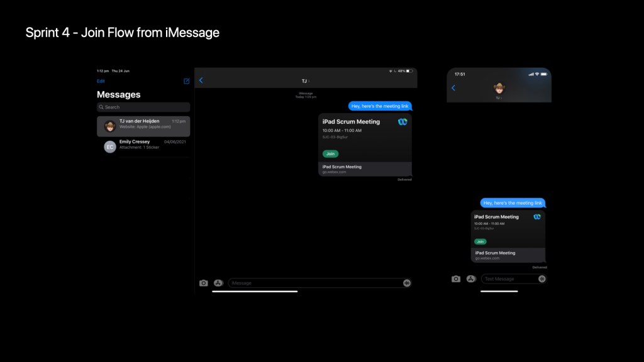Tap the Webex logo on iPad meeting card
Image resolution: width=644 pixels, height=362 pixels.
[402, 122]
